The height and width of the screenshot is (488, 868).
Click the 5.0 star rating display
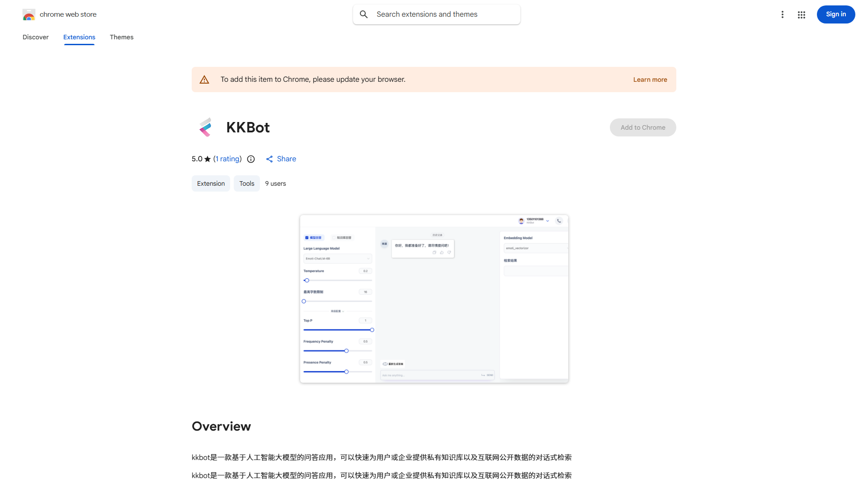tap(201, 159)
